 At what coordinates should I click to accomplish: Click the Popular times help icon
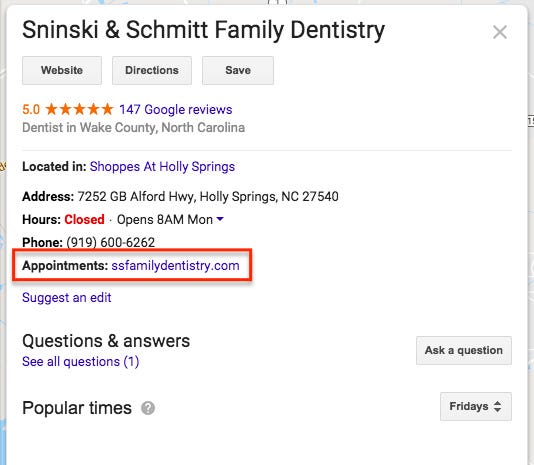(x=148, y=408)
